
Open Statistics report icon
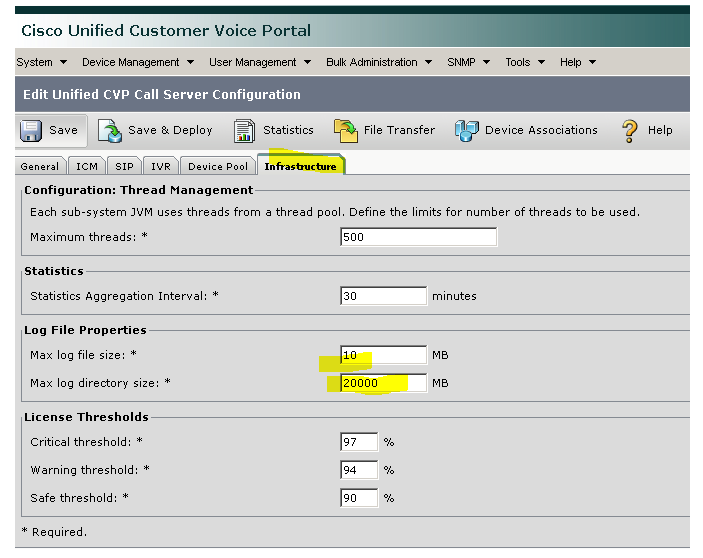click(x=244, y=131)
